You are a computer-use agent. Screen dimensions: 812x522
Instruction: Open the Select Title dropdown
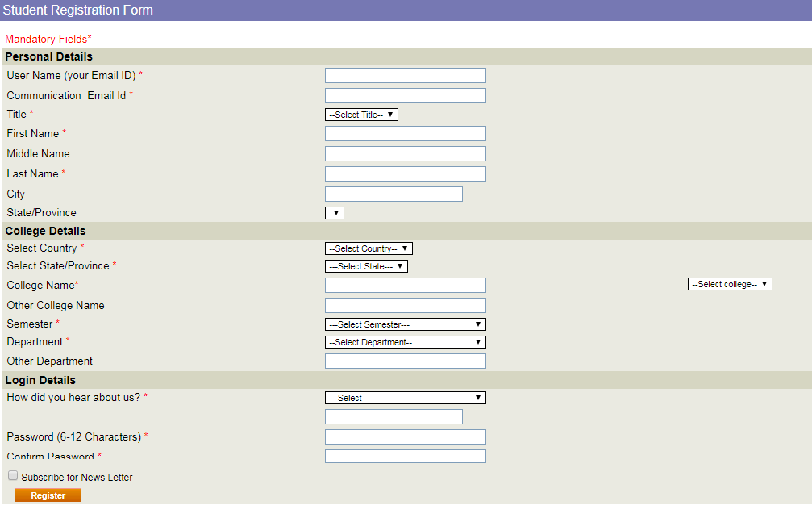click(361, 115)
